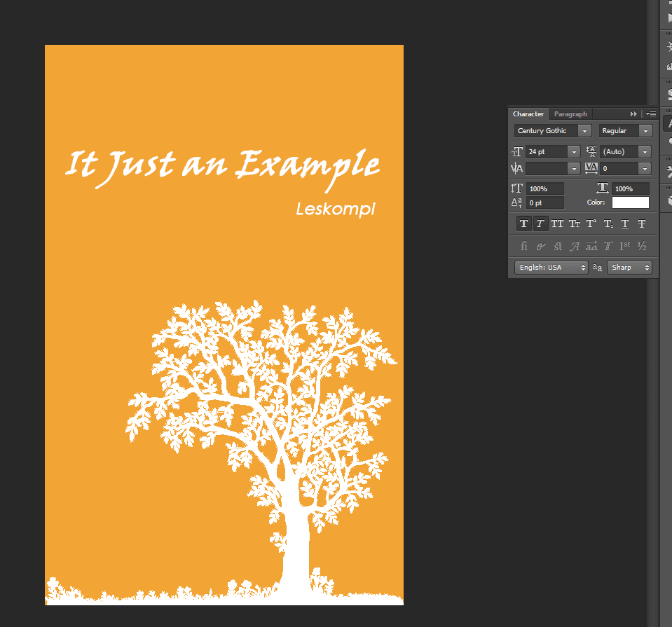The height and width of the screenshot is (627, 672).
Task: Toggle Faux Bold text style
Action: (523, 224)
